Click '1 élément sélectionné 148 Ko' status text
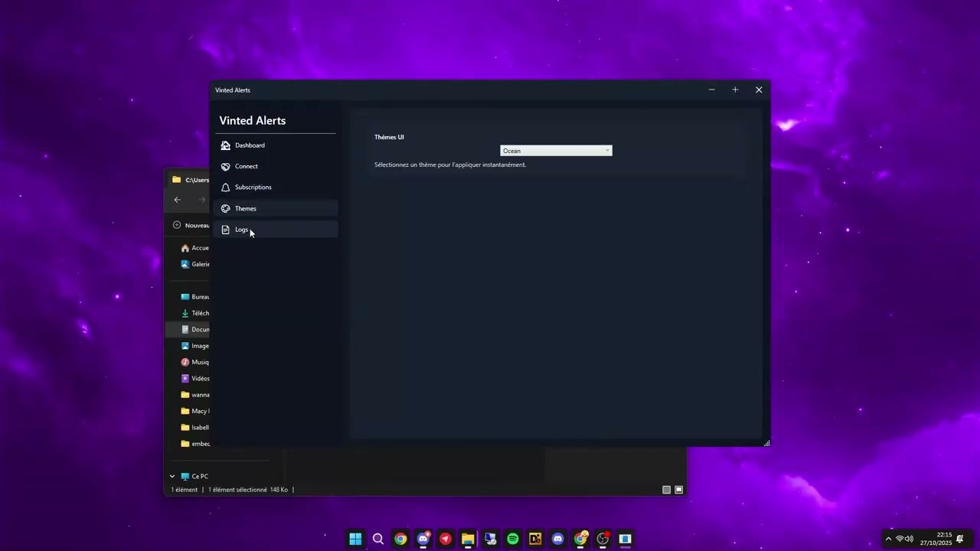Screen dimensions: 980x551 click(248, 490)
